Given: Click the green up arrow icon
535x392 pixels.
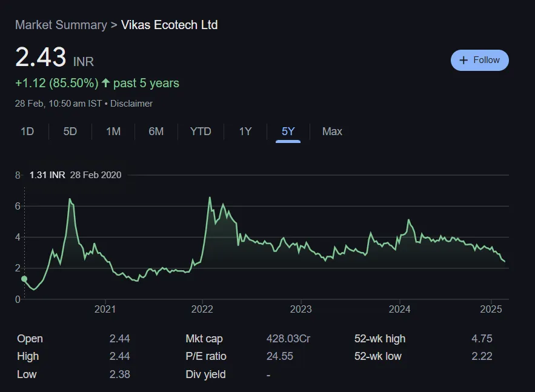Looking at the screenshot, I should click(106, 82).
